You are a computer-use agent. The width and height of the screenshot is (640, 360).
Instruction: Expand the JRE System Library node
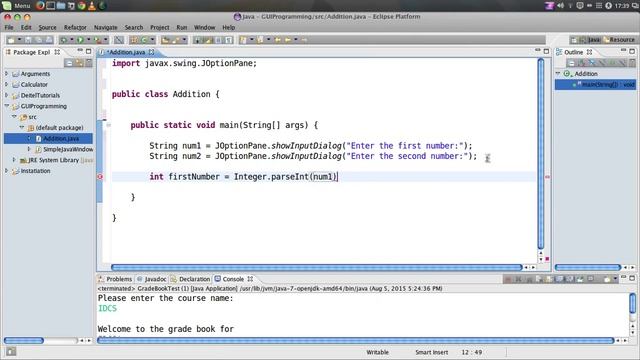click(x=14, y=160)
